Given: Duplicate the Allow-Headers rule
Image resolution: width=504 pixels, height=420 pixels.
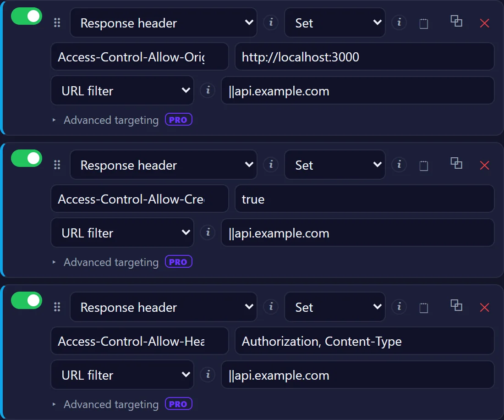Looking at the screenshot, I should point(456,305).
